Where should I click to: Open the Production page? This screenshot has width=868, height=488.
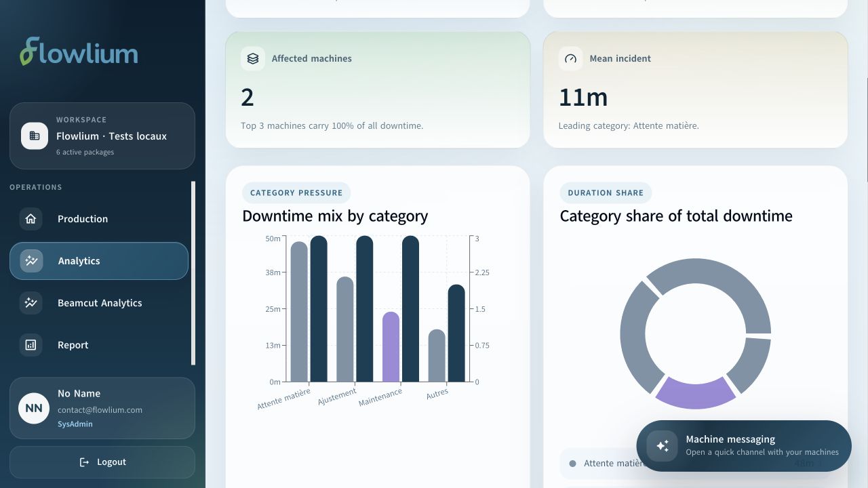[99, 219]
